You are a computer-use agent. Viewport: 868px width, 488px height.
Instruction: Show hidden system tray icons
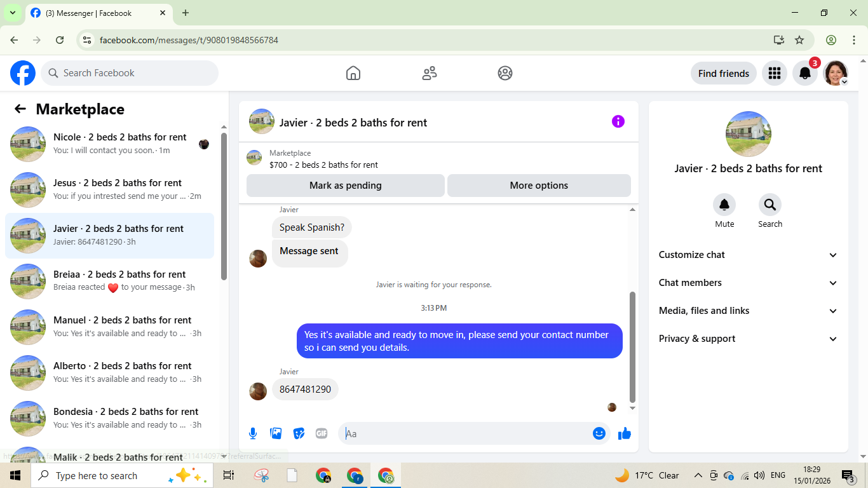pos(698,475)
